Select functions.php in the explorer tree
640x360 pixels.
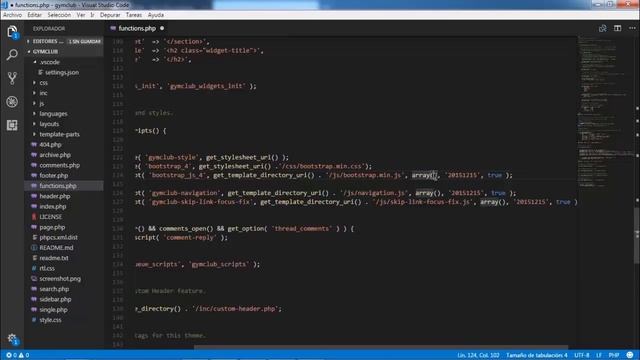64,186
